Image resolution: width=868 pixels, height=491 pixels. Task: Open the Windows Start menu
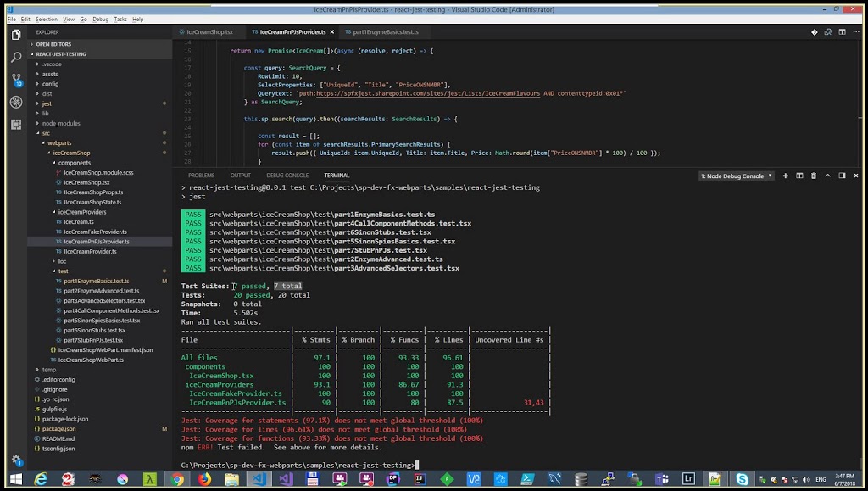(x=15, y=479)
